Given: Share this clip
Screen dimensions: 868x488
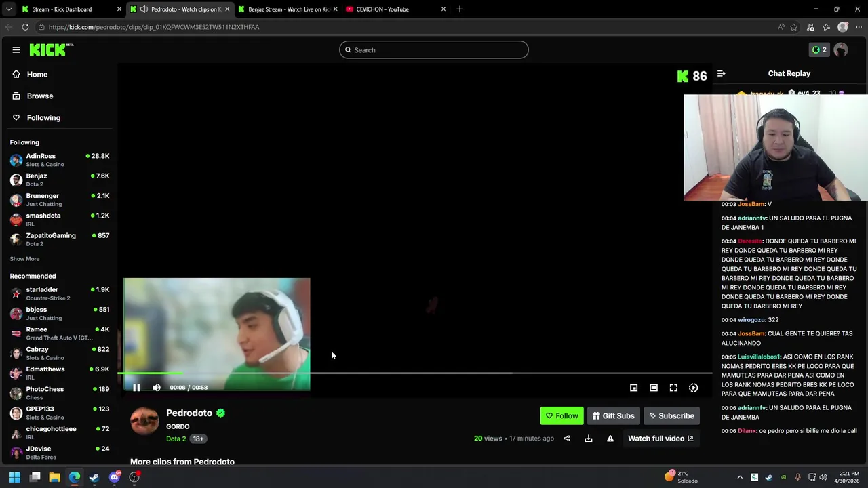Looking at the screenshot, I should [x=567, y=439].
